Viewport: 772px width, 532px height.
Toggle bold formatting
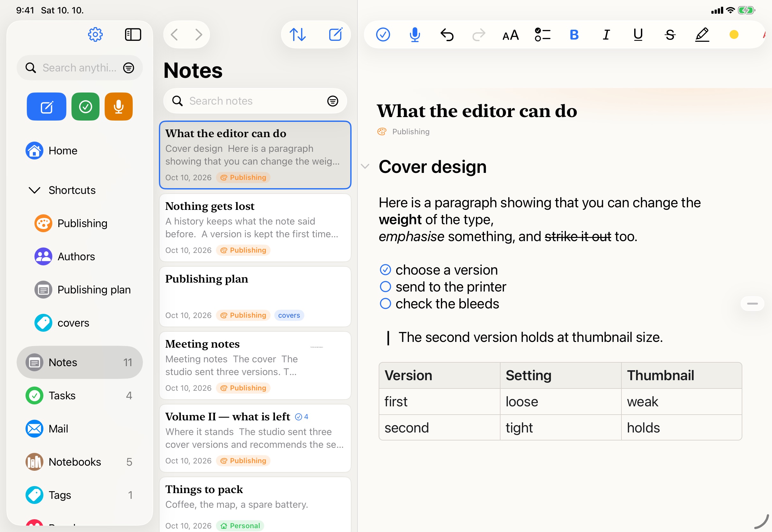[574, 34]
